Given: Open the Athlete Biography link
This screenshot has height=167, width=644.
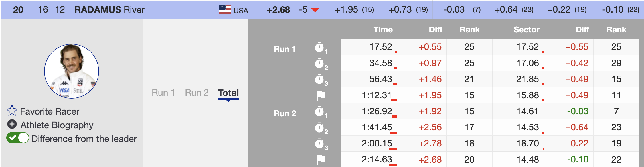Looking at the screenshot, I should (x=57, y=125).
